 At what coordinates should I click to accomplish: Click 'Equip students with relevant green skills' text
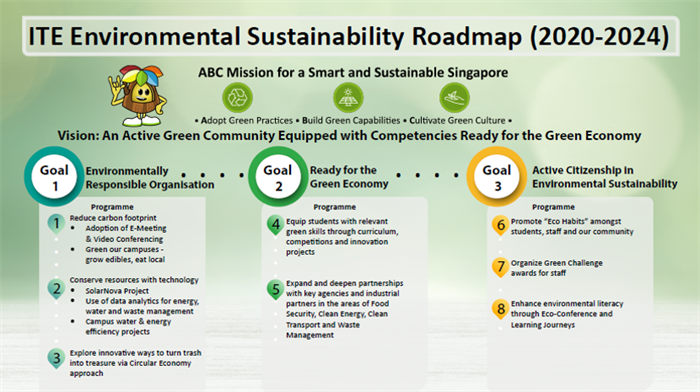342,237
